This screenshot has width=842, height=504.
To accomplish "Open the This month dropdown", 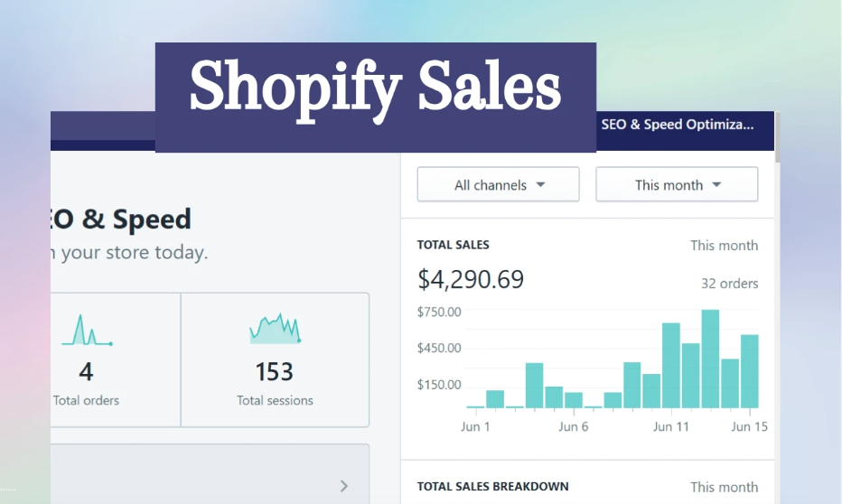I will tap(677, 185).
